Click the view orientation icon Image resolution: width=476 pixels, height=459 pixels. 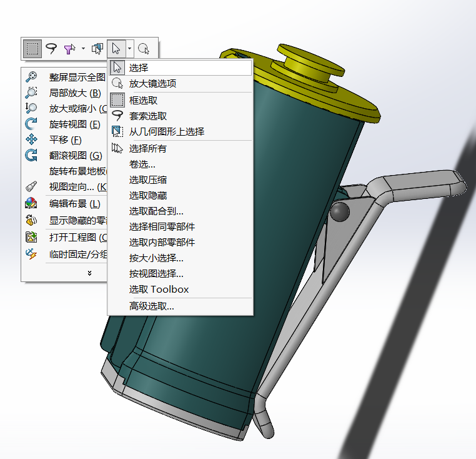[31, 186]
